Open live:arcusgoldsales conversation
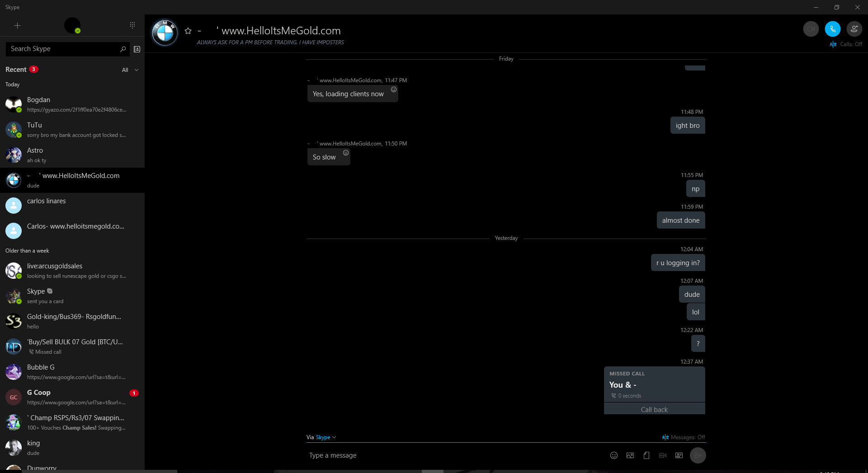Viewport: 868px width, 473px height. point(72,271)
